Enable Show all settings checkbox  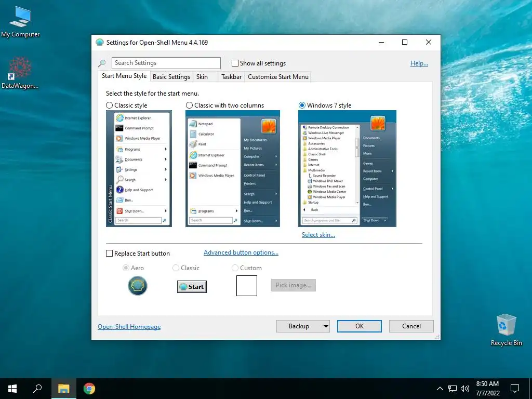pyautogui.click(x=235, y=63)
